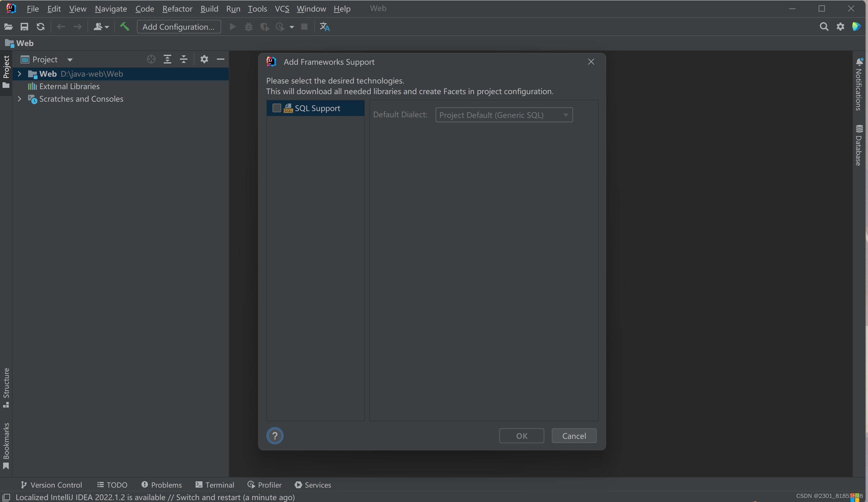This screenshot has width=868, height=502.
Task: Open Search Everywhere magnifier icon
Action: click(824, 27)
